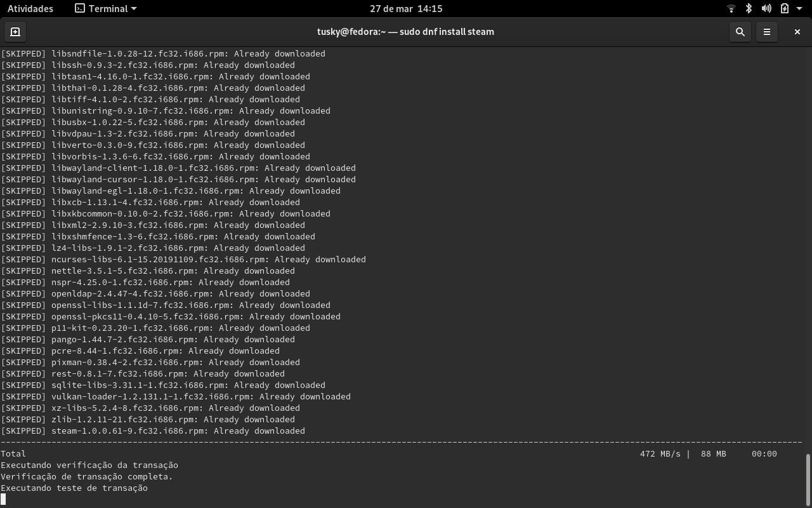
Task: Click the 472 MB/s download speed text
Action: (660, 453)
